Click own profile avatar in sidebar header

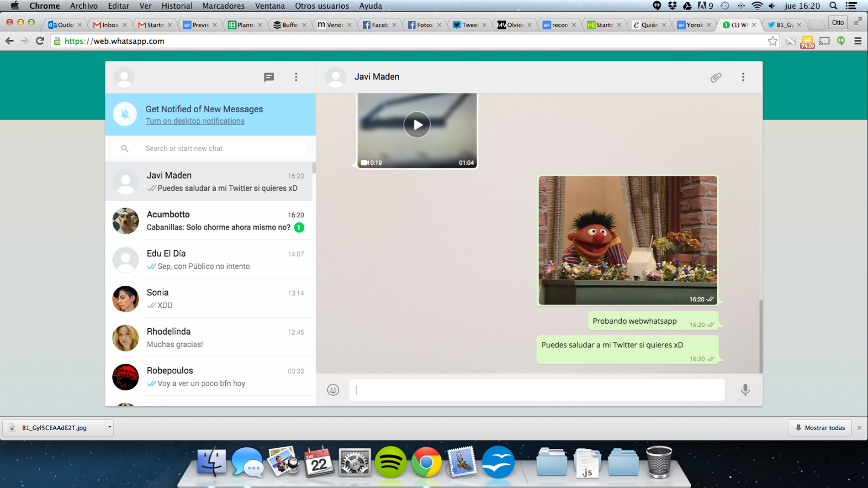coord(124,77)
